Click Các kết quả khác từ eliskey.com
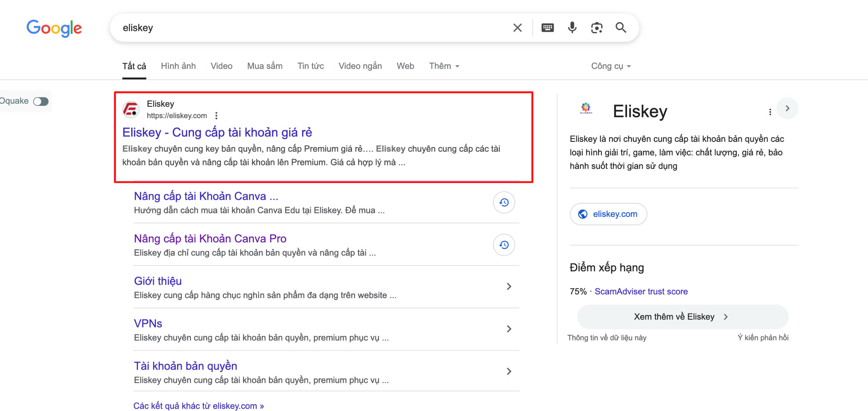Image resolution: width=868 pixels, height=411 pixels. [x=199, y=406]
